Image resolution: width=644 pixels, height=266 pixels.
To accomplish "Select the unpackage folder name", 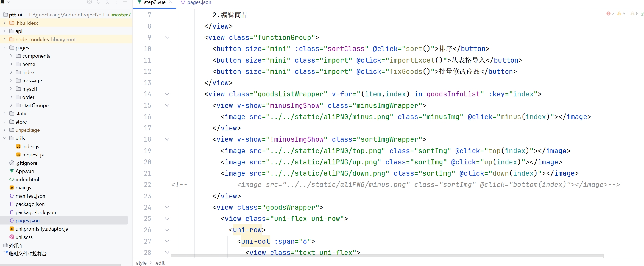I will (x=27, y=130).
